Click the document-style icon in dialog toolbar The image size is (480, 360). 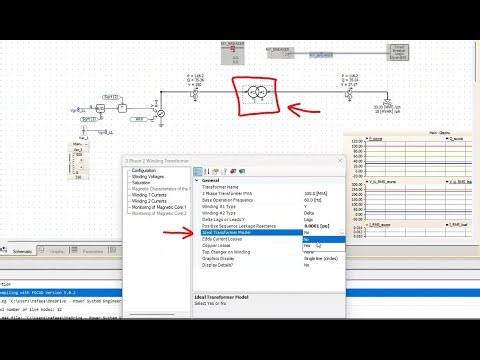(x=224, y=171)
